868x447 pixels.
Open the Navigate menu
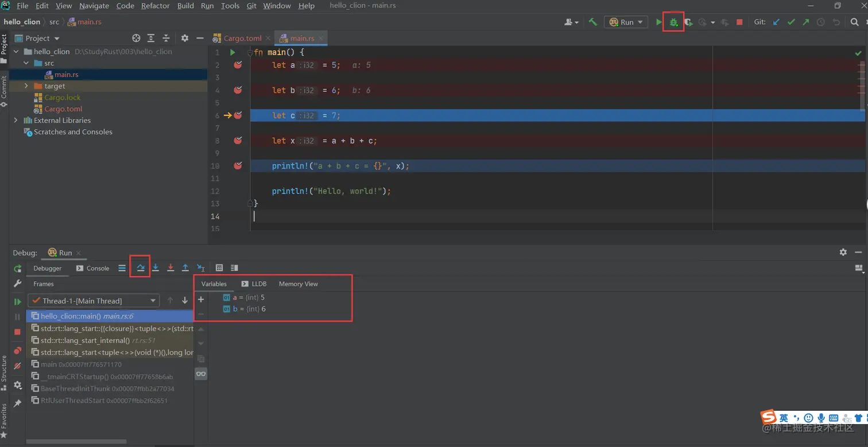click(94, 6)
